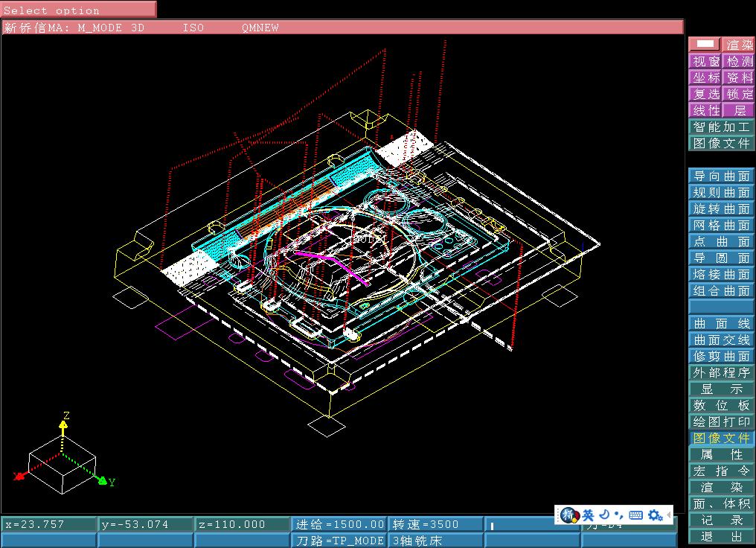Select the 导圆面 fillet surface command

[721, 258]
